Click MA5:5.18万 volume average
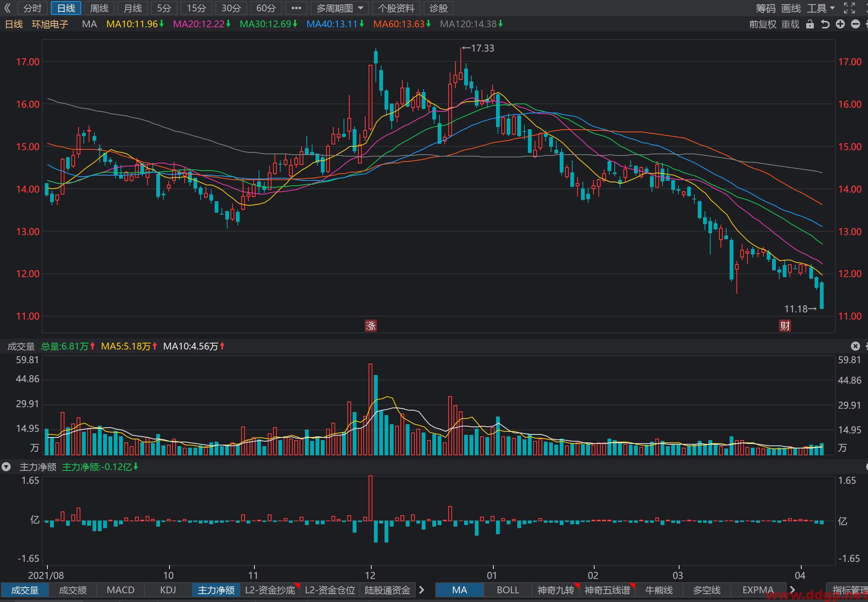The width and height of the screenshot is (868, 602). pos(129,346)
